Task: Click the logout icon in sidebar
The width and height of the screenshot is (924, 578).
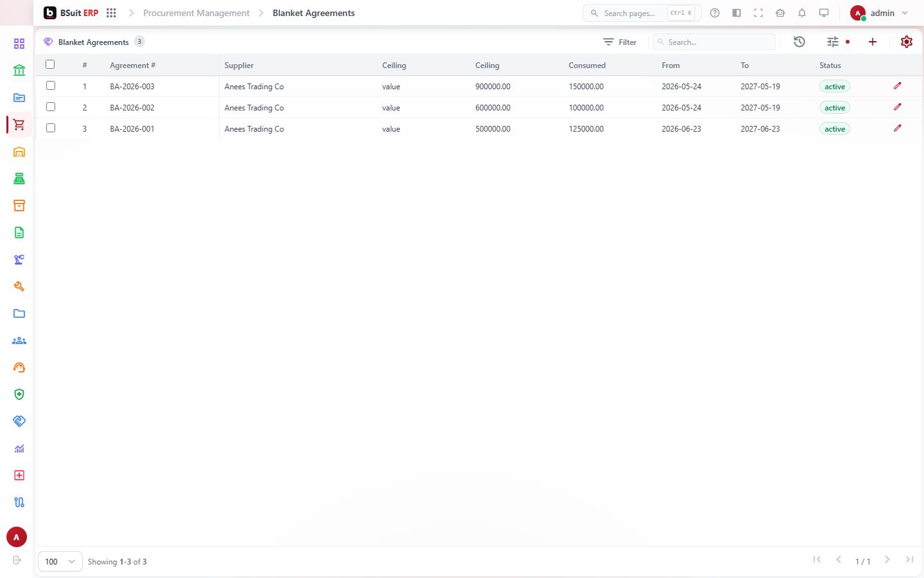Action: (17, 560)
